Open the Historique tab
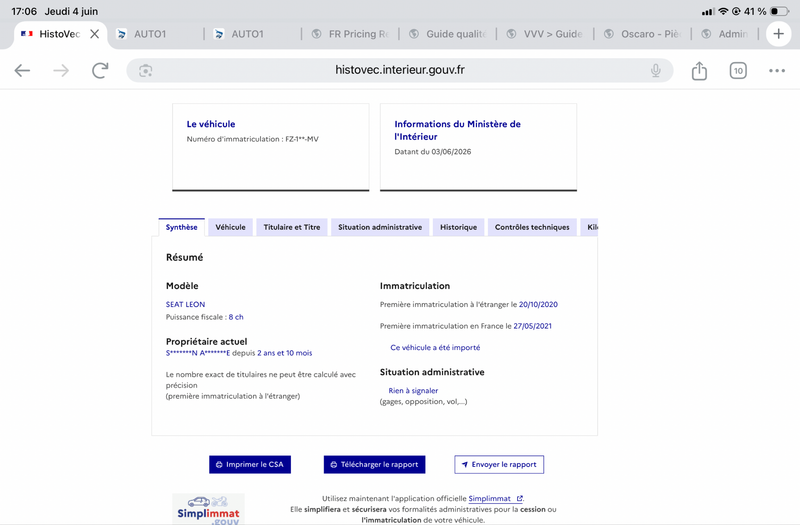The image size is (800, 525). (459, 228)
